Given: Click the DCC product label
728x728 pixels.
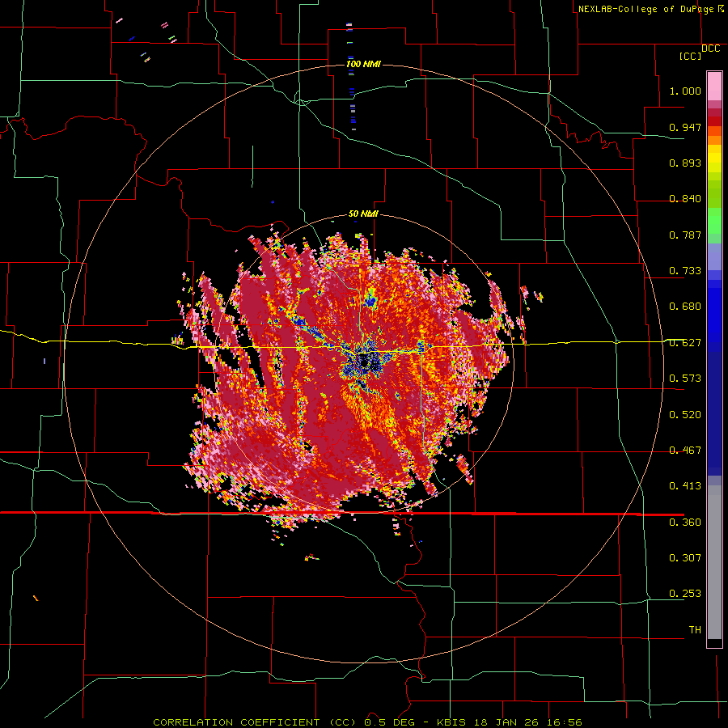Looking at the screenshot, I should 710,49.
